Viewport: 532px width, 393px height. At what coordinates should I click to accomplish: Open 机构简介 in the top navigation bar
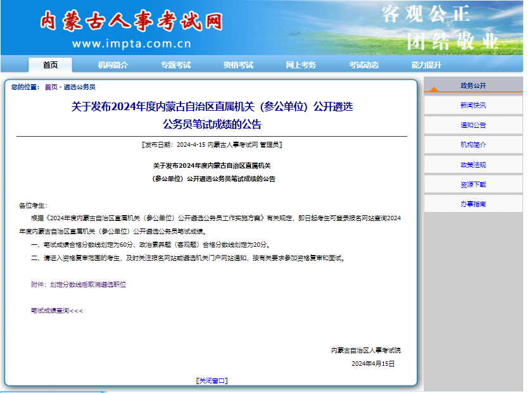click(113, 65)
